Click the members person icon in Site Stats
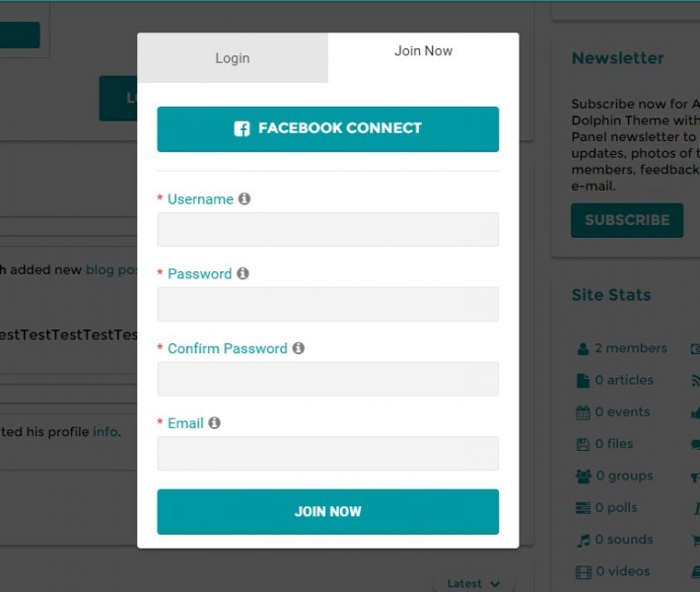Image resolution: width=700 pixels, height=592 pixels. tap(583, 348)
